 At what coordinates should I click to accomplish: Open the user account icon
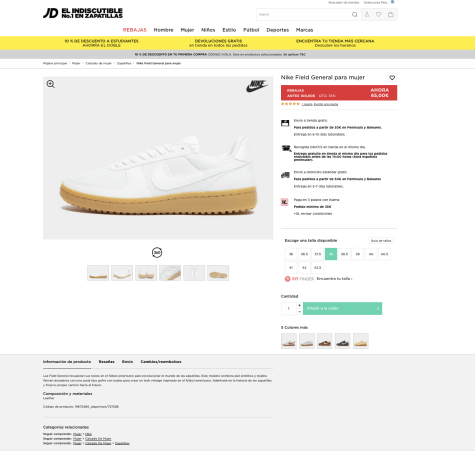[x=367, y=15]
